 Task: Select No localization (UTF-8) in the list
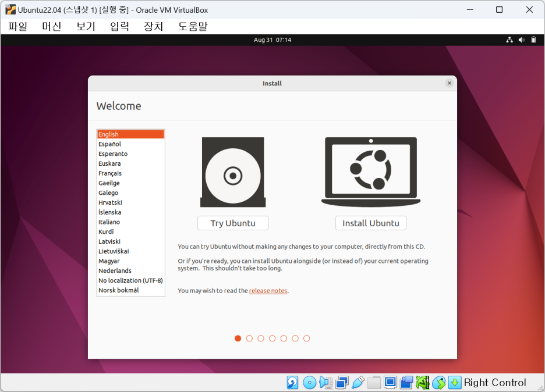pyautogui.click(x=130, y=280)
